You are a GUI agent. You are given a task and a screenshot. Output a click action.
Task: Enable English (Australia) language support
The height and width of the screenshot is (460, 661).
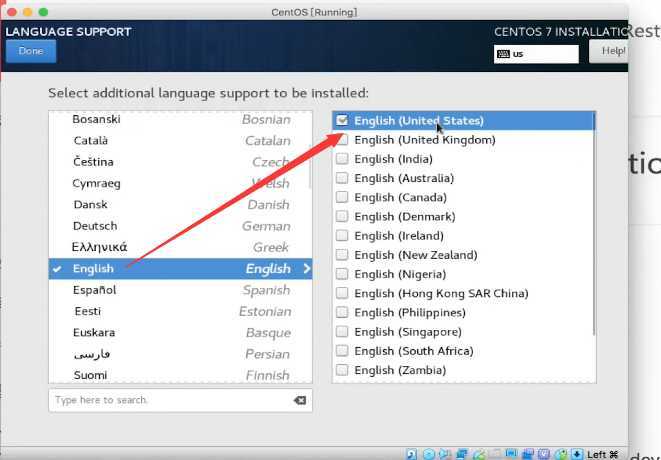pos(342,178)
